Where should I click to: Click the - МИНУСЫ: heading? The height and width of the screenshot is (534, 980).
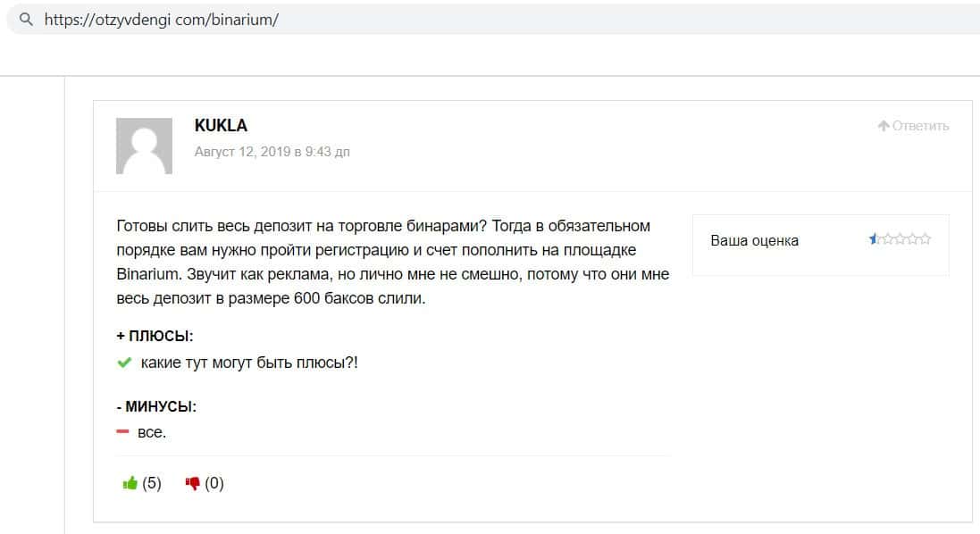coord(156,406)
